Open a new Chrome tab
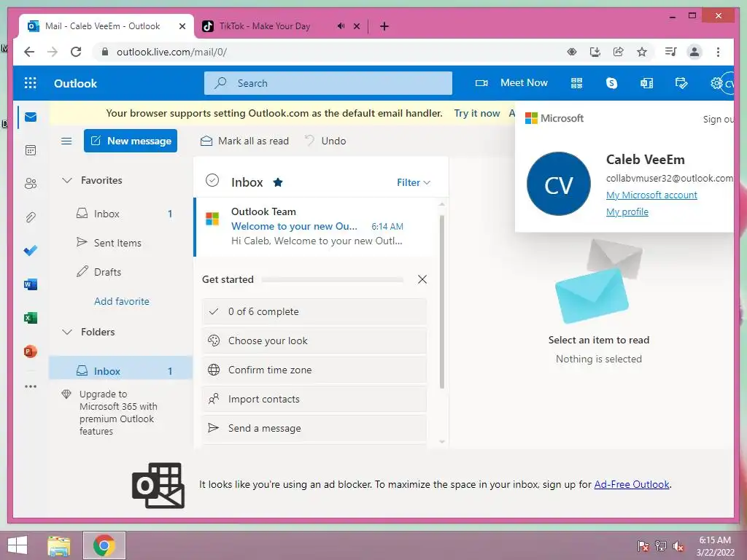Viewport: 747px width, 560px height. coord(384,26)
